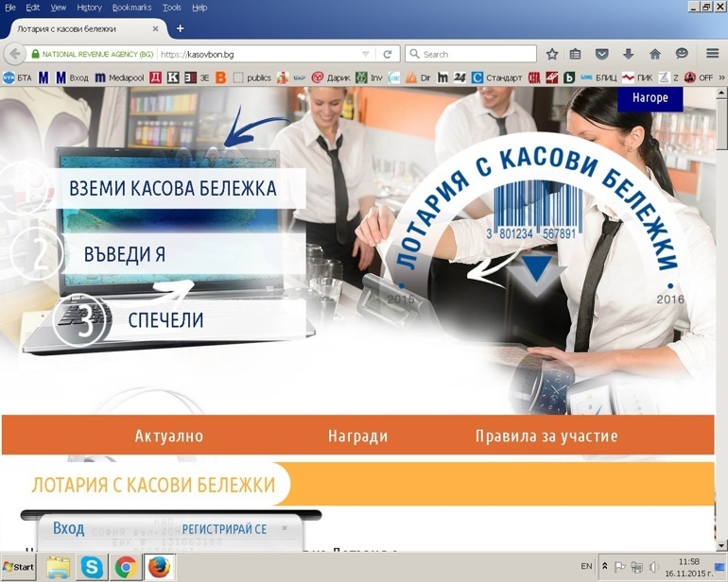Show more bookmarks with the chevron
This screenshot has height=582, width=728.
(721, 78)
